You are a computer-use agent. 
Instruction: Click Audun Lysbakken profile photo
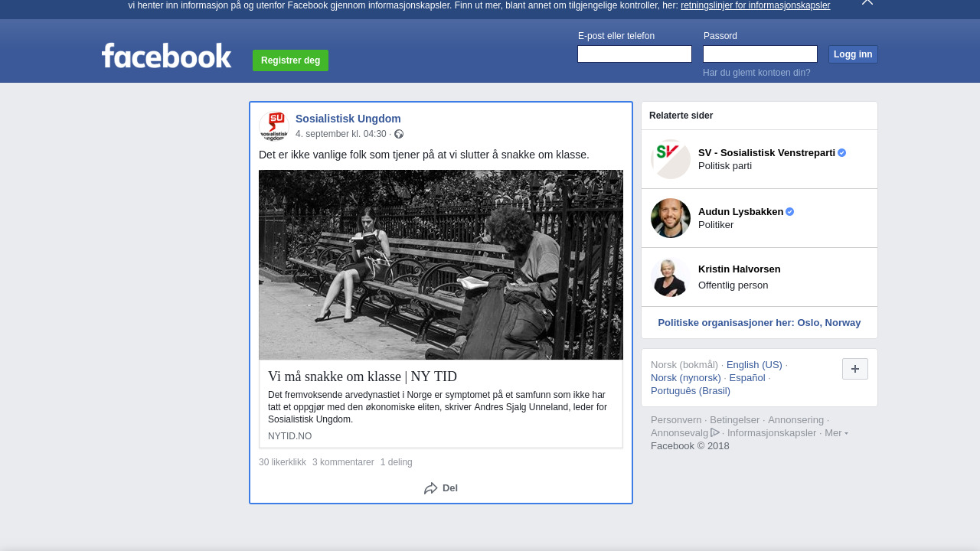click(671, 218)
